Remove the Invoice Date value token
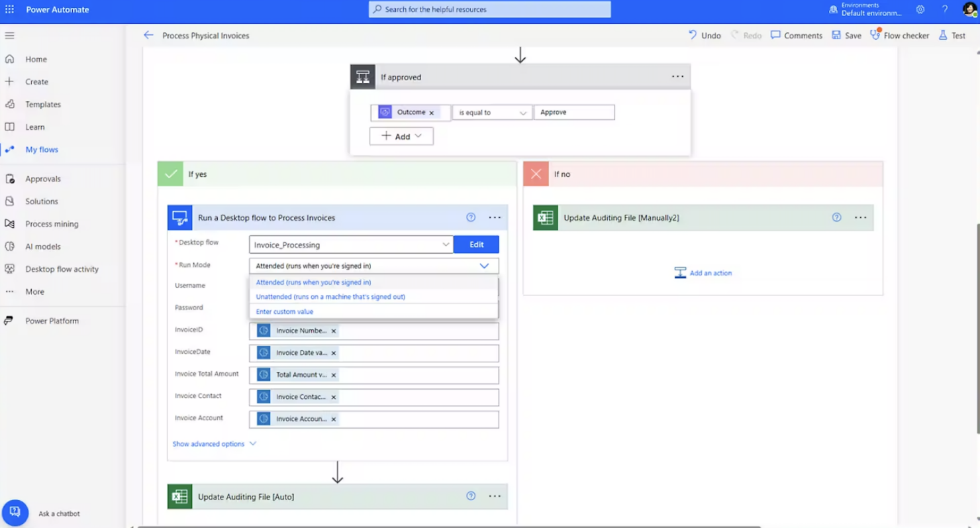The height and width of the screenshot is (528, 980). (x=334, y=353)
